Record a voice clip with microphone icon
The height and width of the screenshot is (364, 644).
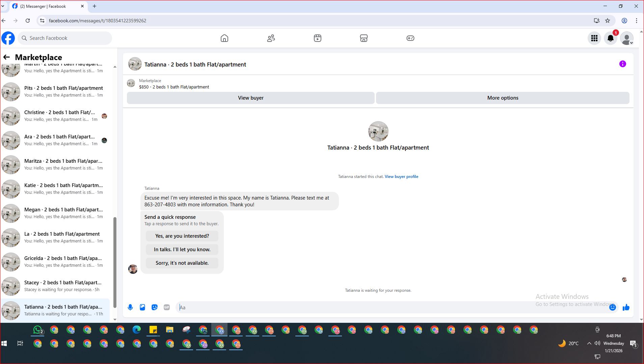pos(130,307)
